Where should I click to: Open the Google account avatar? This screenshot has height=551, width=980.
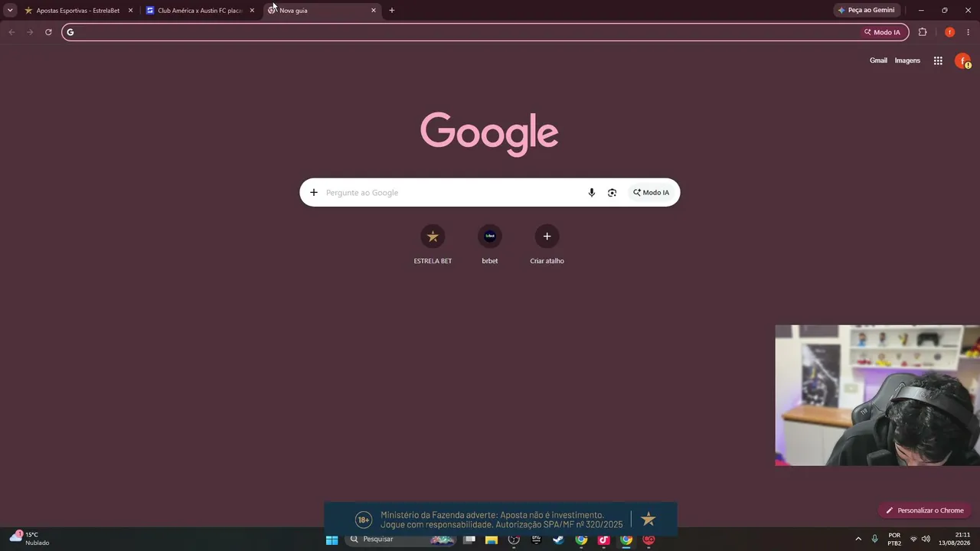(x=962, y=60)
